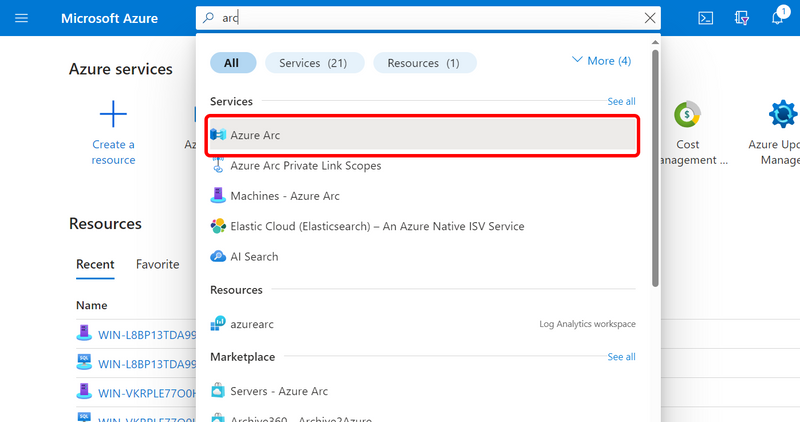Click the SQL icon for WIN-L8BP13TDA99
The height and width of the screenshot is (422, 800).
point(84,362)
